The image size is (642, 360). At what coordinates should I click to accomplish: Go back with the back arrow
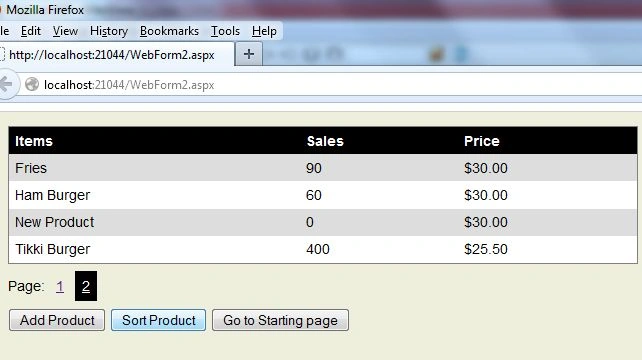[7, 84]
